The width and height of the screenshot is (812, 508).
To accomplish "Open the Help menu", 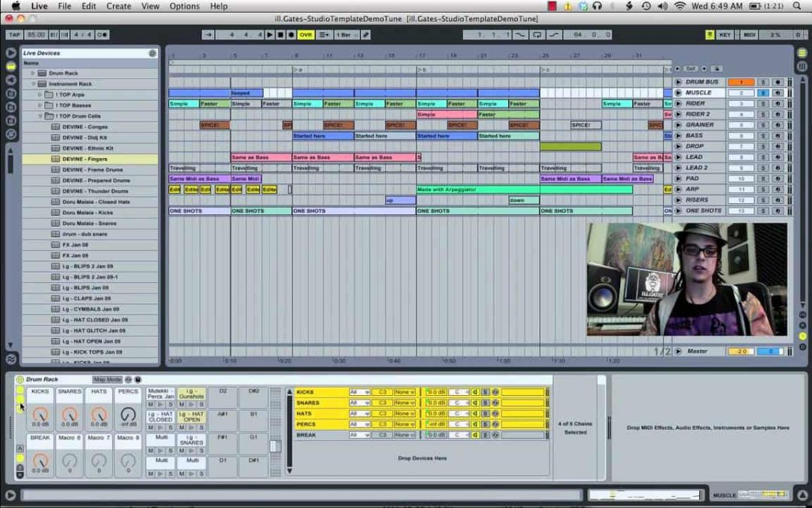I will pyautogui.click(x=219, y=6).
